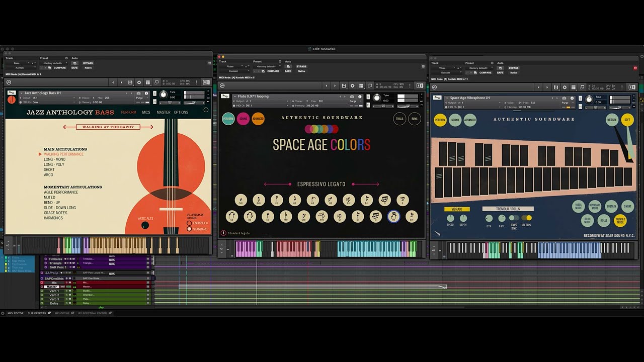
Task: Click the warning exclamation icon in Flute window
Action: pos(411,86)
